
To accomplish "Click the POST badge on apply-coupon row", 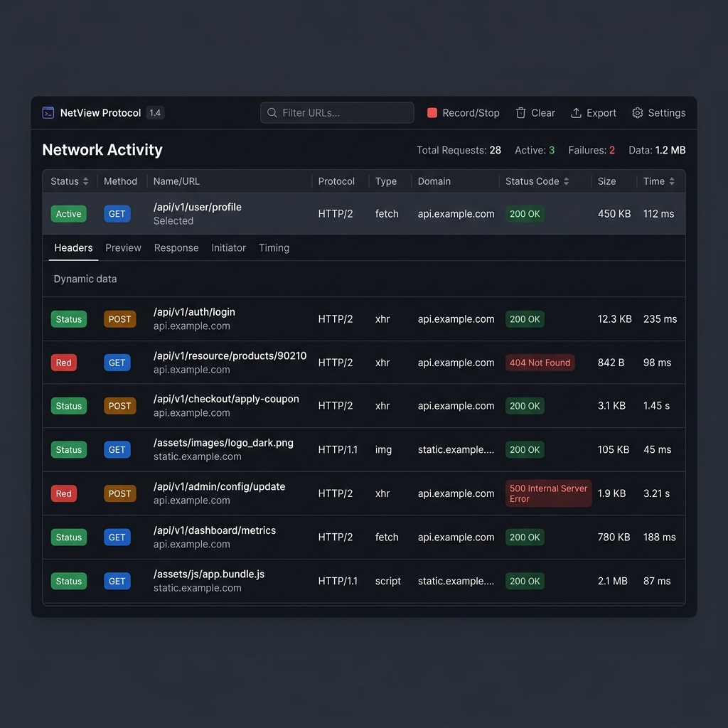I will [x=119, y=406].
